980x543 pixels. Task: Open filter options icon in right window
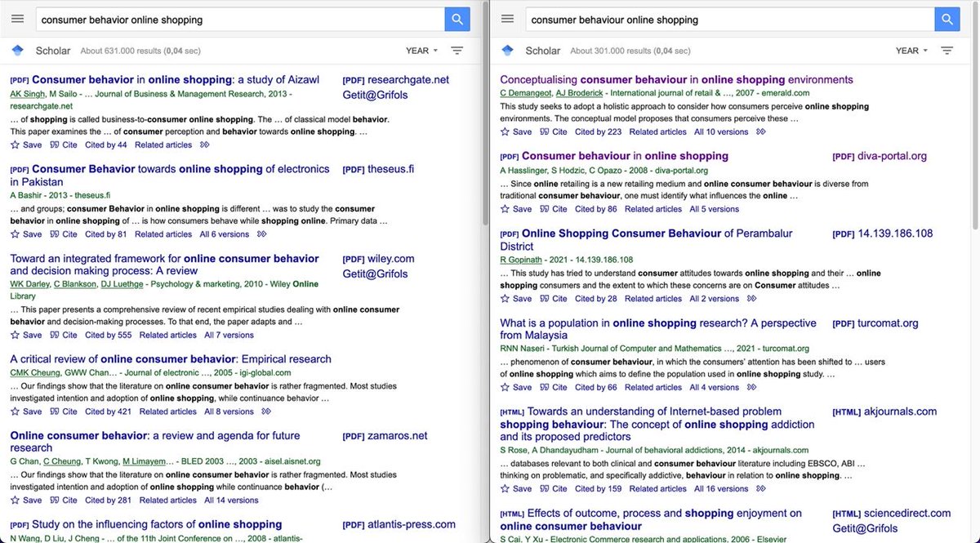pos(947,51)
